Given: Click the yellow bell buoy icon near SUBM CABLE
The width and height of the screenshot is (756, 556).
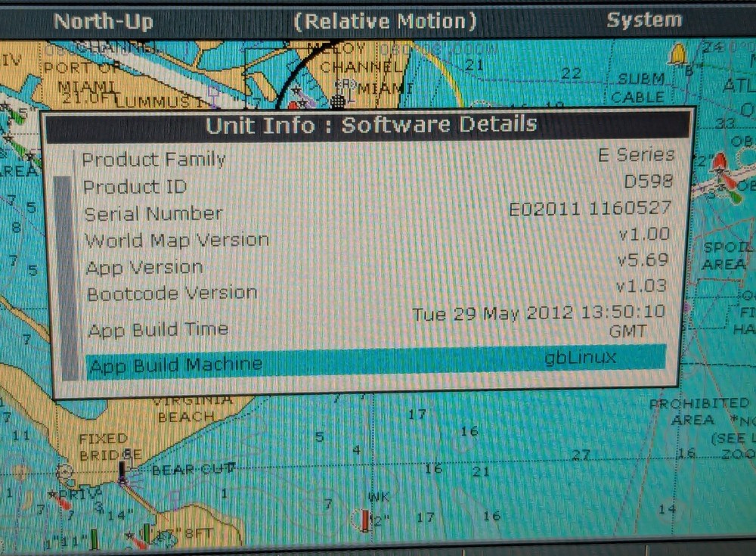Looking at the screenshot, I should (678, 54).
